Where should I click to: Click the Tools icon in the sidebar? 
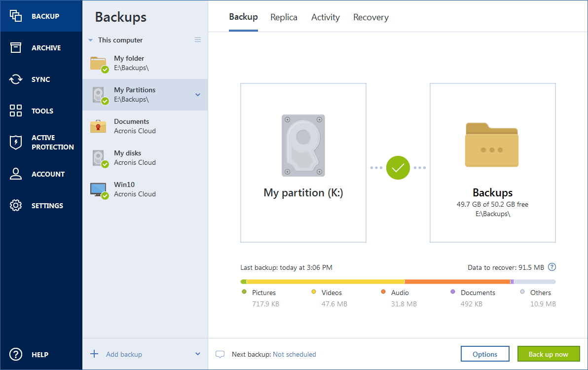coord(15,111)
